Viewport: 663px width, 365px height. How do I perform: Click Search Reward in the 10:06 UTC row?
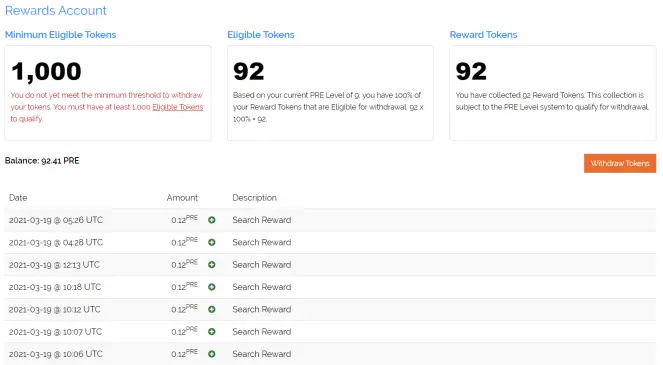[x=262, y=354]
